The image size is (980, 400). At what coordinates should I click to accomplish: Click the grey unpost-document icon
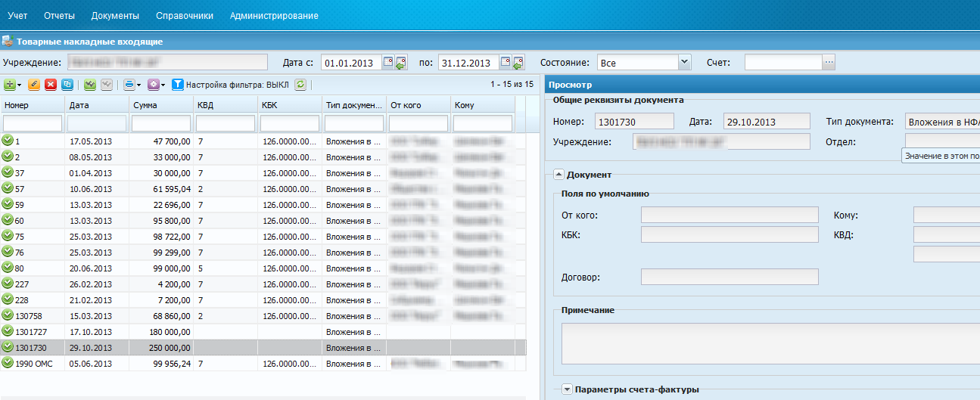click(x=107, y=85)
